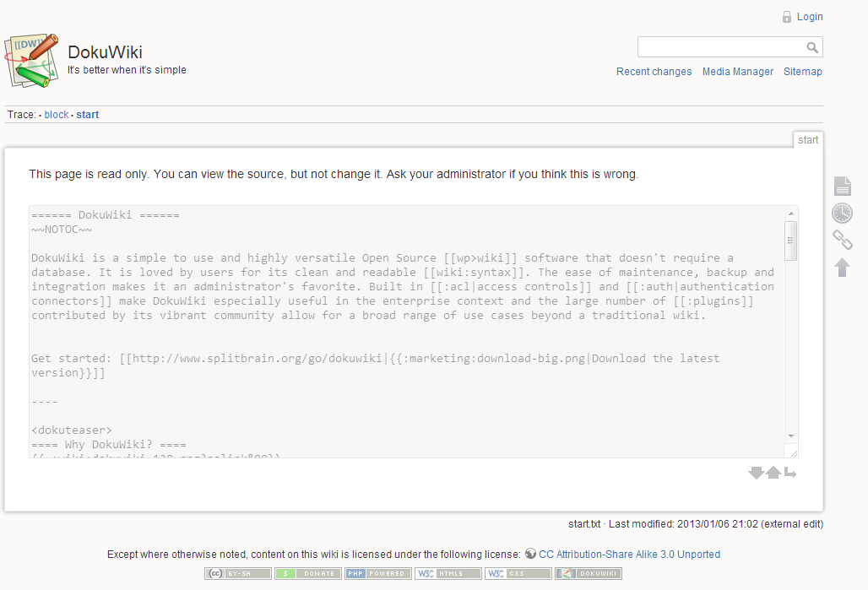Open Old revisions clock icon
Screen dimensions: 868x590
843,213
